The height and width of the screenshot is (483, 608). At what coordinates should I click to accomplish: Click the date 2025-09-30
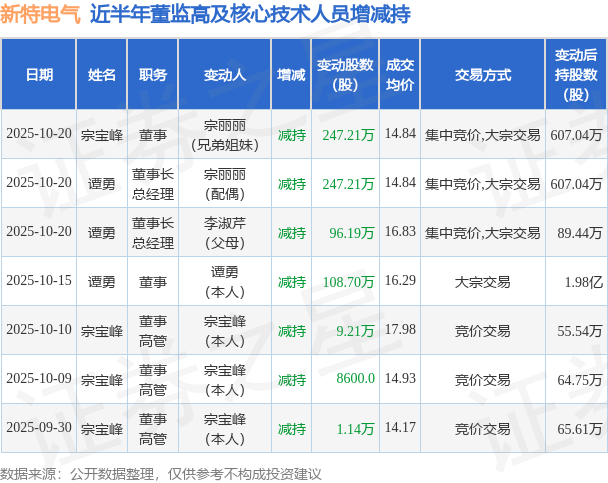coord(39,428)
